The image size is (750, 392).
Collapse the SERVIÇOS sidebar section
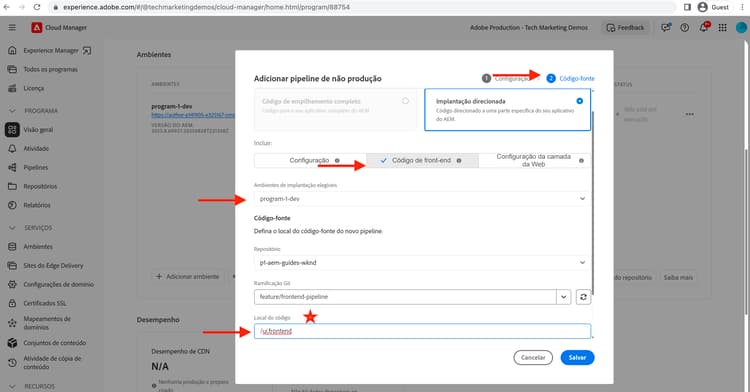click(12, 228)
